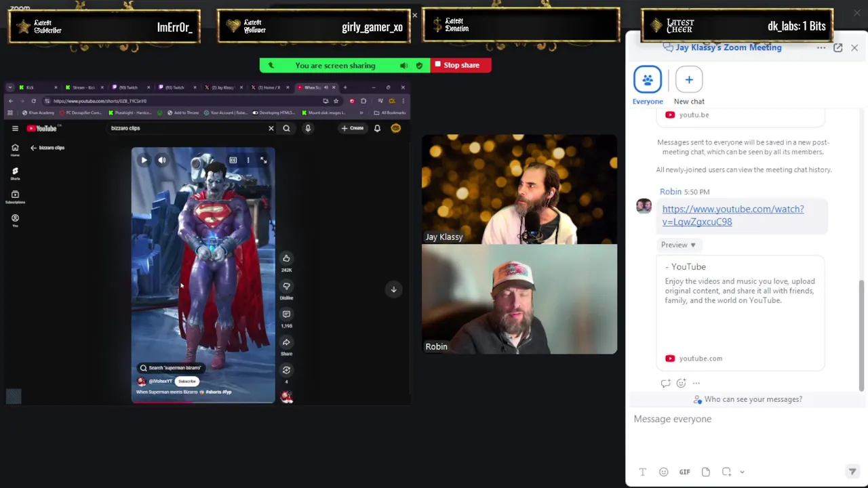Open the All Bookmarks folder
Viewport: 868px width, 488px height.
coord(390,113)
